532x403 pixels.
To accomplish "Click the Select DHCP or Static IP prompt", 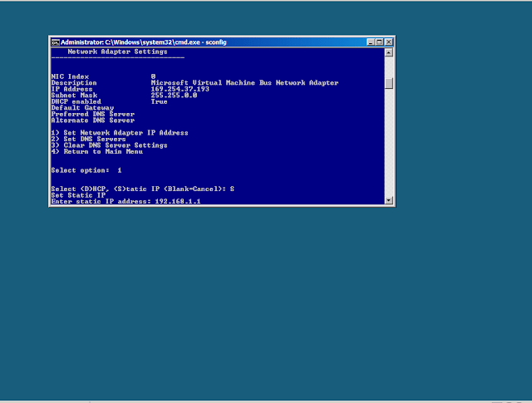I will coord(143,189).
